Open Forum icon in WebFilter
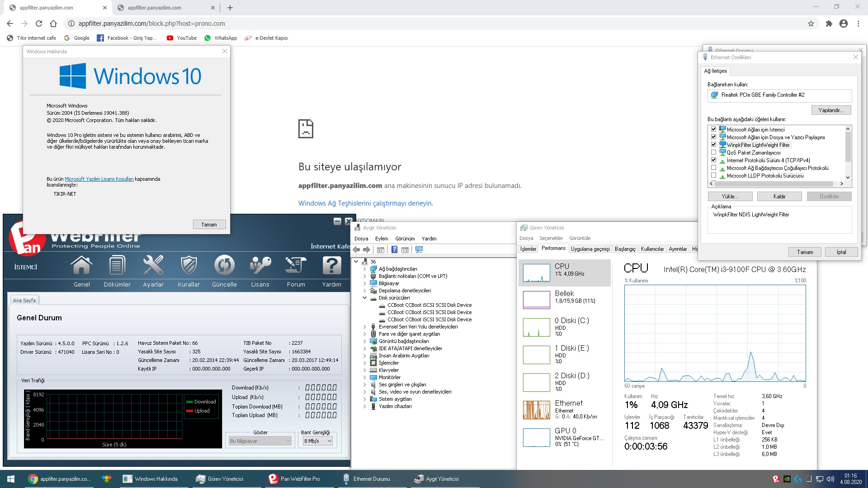Image resolution: width=868 pixels, height=488 pixels. (x=296, y=266)
